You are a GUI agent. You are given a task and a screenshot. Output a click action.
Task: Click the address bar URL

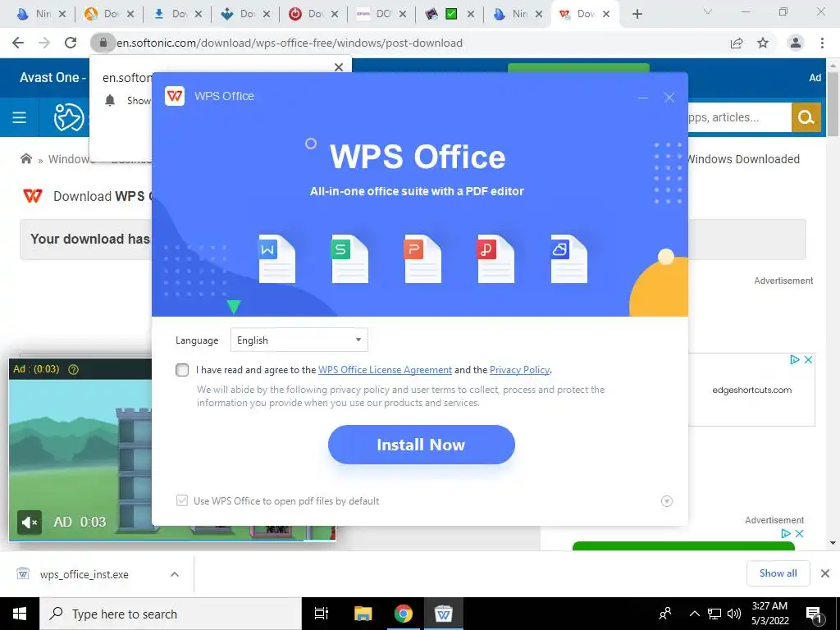click(290, 43)
